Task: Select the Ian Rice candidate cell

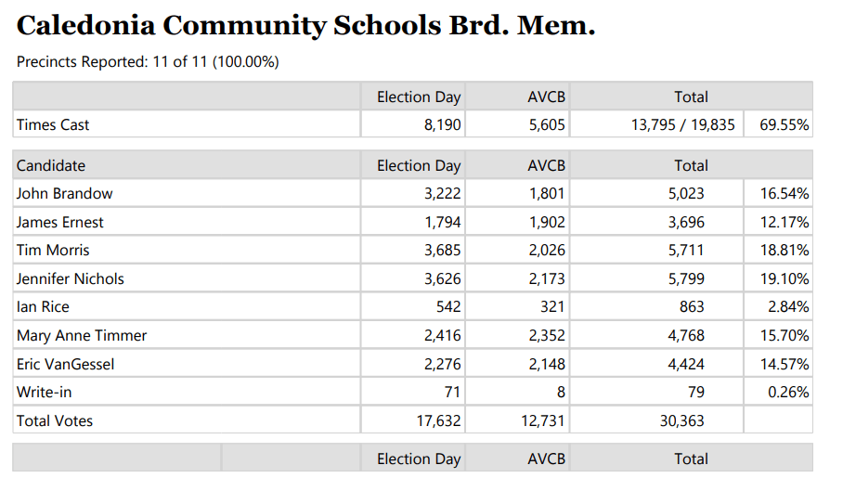Action: pyautogui.click(x=43, y=307)
